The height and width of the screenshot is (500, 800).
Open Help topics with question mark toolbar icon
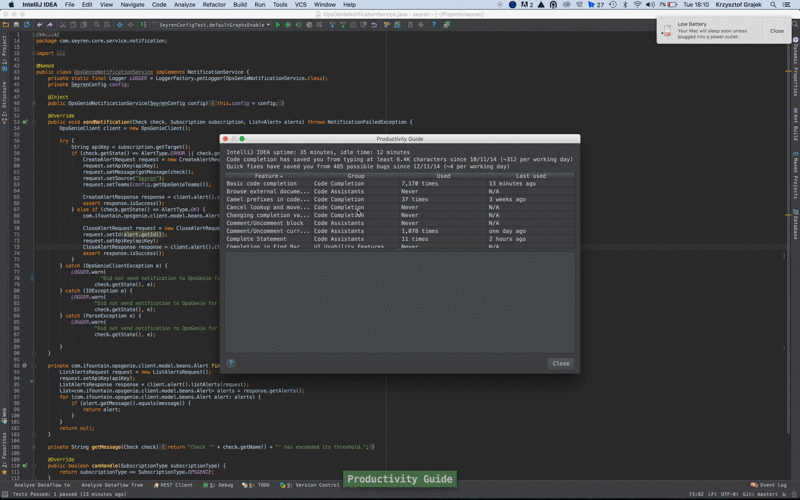tap(434, 24)
